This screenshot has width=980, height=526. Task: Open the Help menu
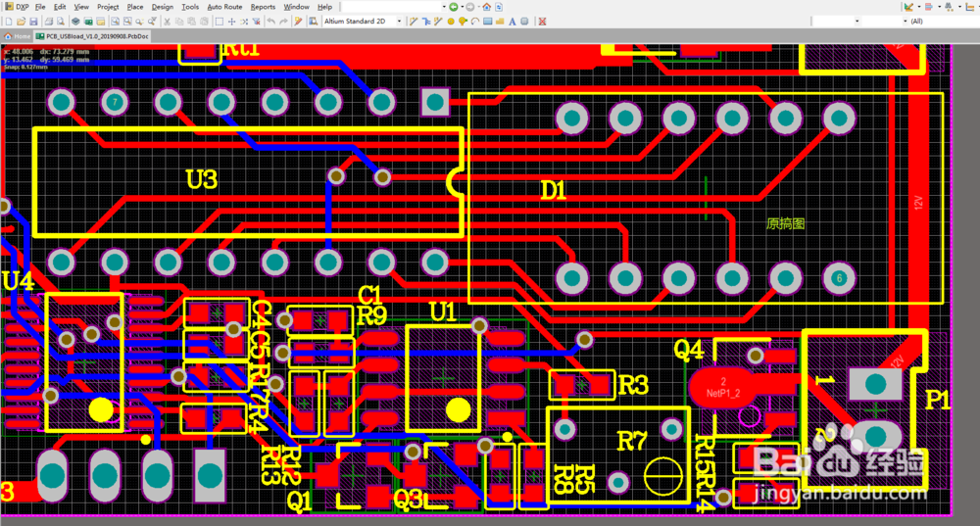pyautogui.click(x=324, y=7)
